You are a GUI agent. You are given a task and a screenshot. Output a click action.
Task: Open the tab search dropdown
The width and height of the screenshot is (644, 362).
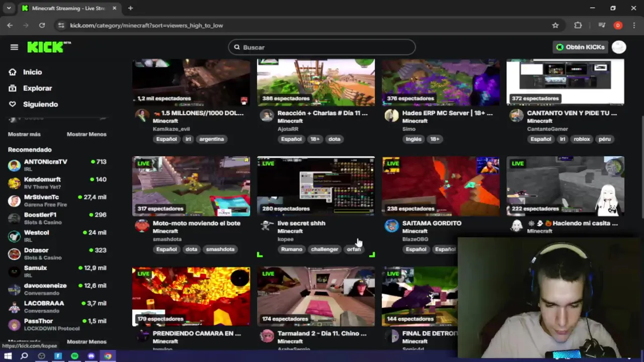[x=9, y=8]
